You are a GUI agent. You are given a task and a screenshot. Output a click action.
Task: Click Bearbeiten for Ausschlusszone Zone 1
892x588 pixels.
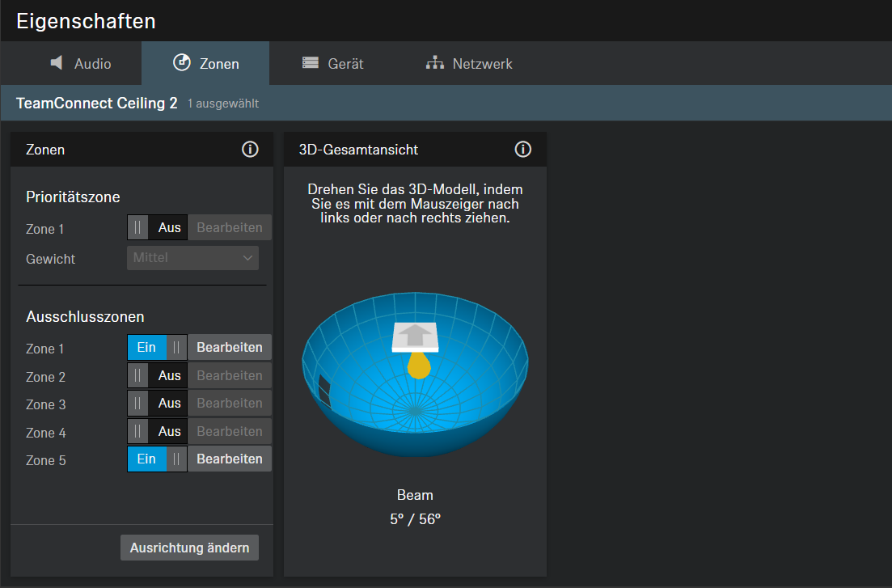tap(230, 348)
